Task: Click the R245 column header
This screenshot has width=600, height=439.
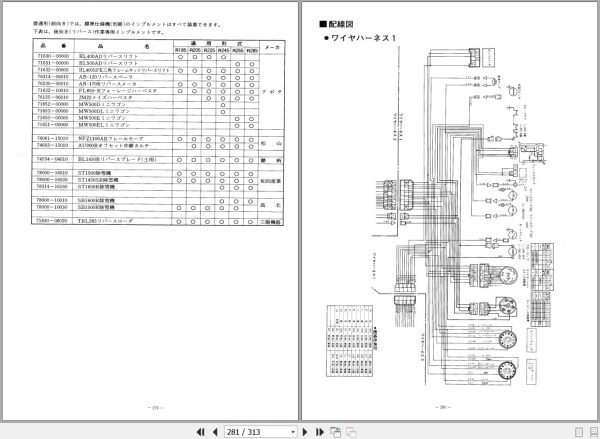Action: pyautogui.click(x=223, y=51)
